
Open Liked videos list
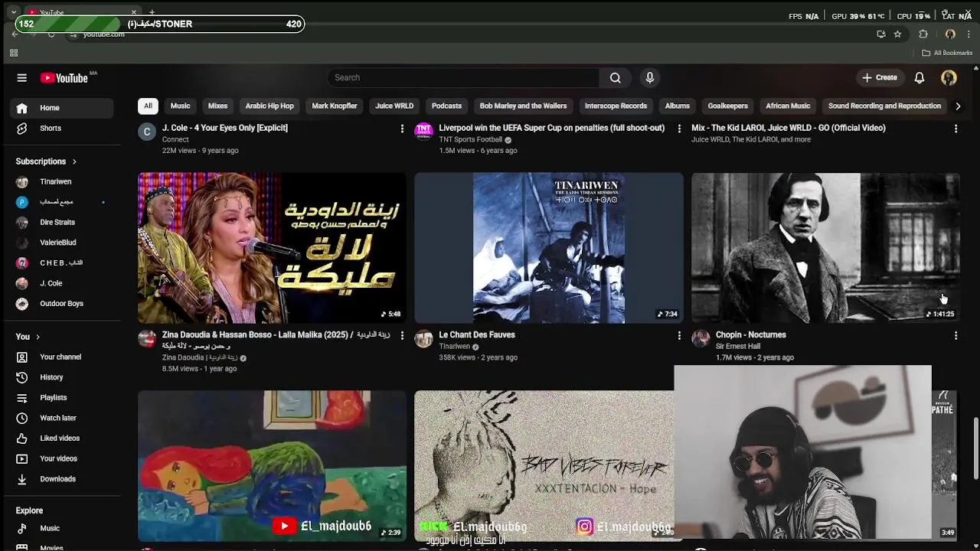[x=63, y=438]
